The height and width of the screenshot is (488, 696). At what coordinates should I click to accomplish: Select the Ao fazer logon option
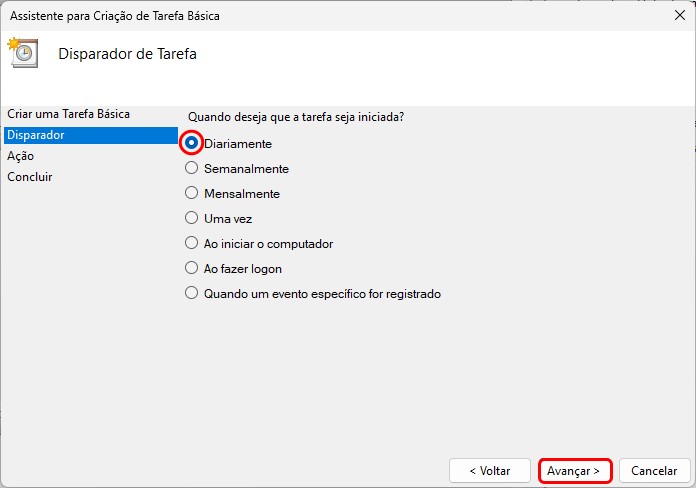click(191, 268)
